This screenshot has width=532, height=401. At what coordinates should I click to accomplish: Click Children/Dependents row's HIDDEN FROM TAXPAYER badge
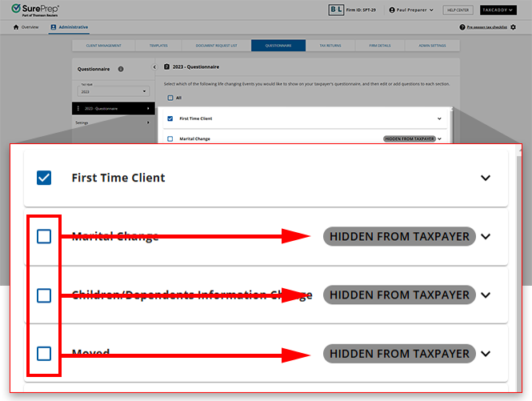(x=399, y=295)
